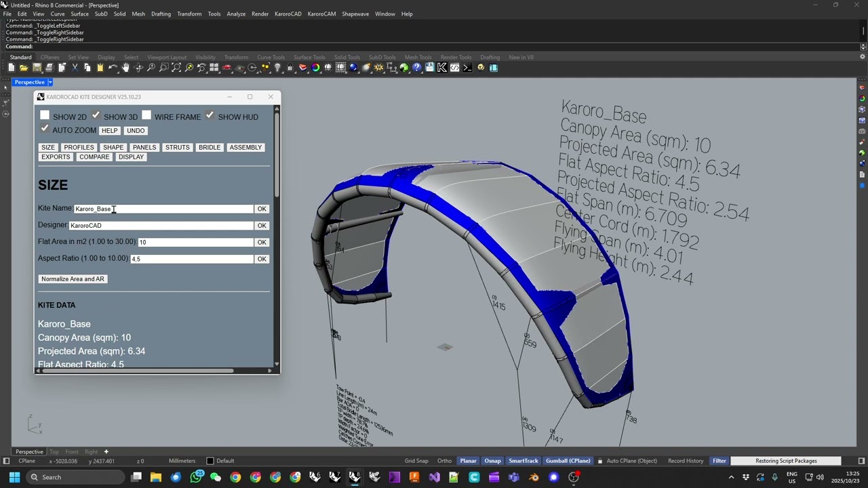868x488 pixels.
Task: Add a viewport tab with the plus
Action: click(x=106, y=451)
